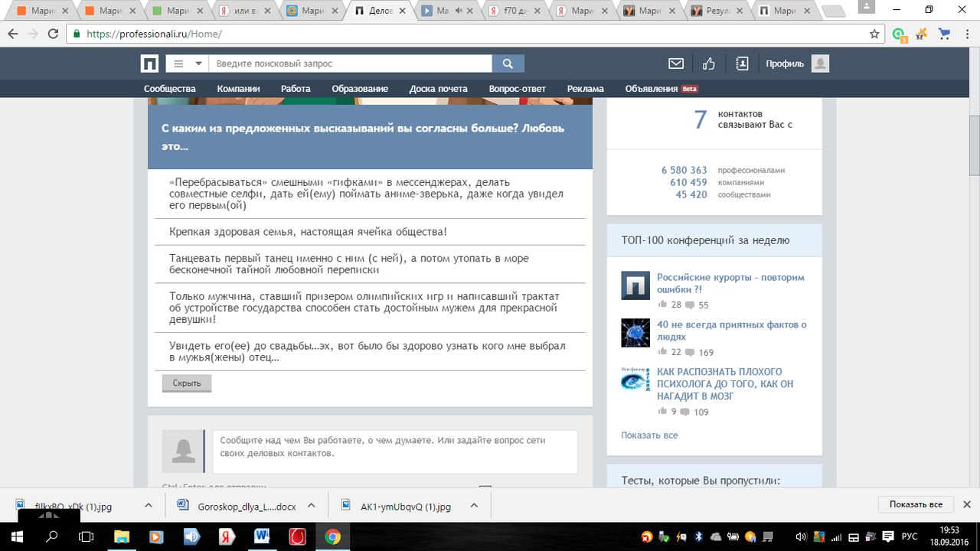Viewport: 980px width, 551px height.
Task: Choose poll answer «Увидеть его(ее) до свадьбы»
Action: click(370, 352)
